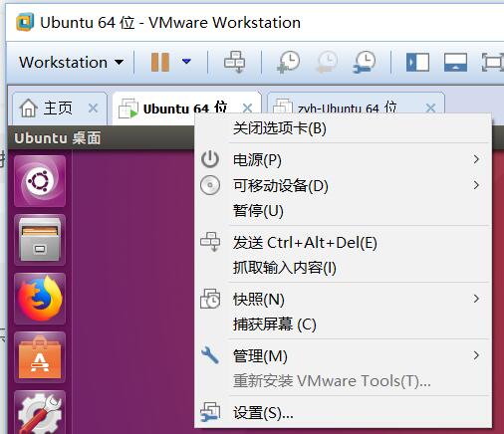Expand the 电源(P) submenu arrow
This screenshot has width=504, height=434.
(476, 159)
